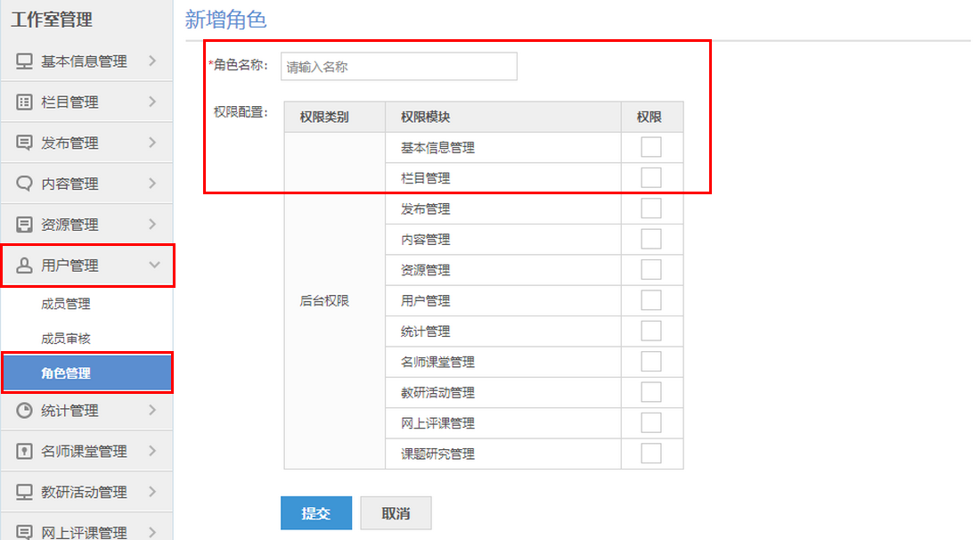Expand the 统计管理 section arrow
Viewport: 980px width, 540px height.
pyautogui.click(x=153, y=411)
